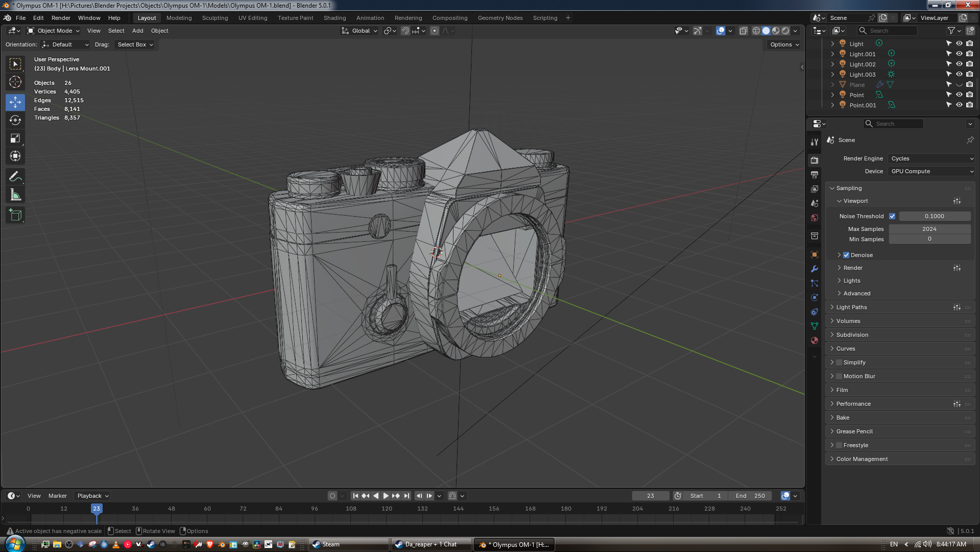Viewport: 980px width, 552px height.
Task: Hide Light.002 in viewport via eye icon
Action: point(959,64)
